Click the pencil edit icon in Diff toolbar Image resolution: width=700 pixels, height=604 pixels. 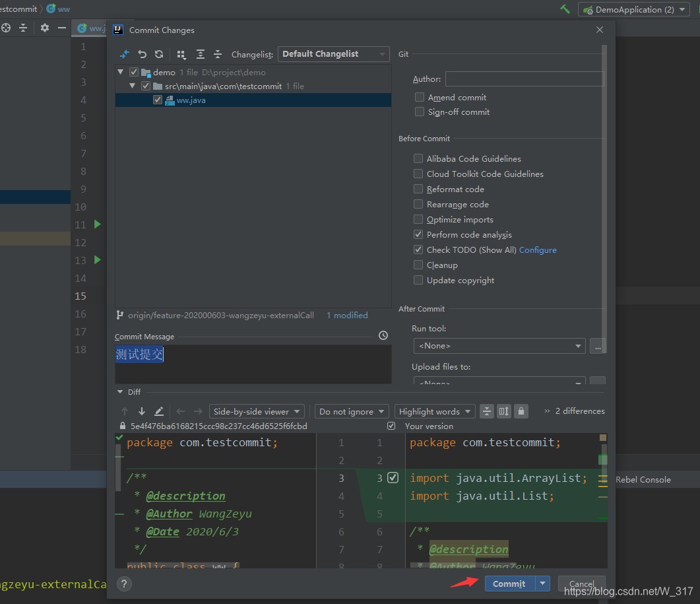coord(159,411)
